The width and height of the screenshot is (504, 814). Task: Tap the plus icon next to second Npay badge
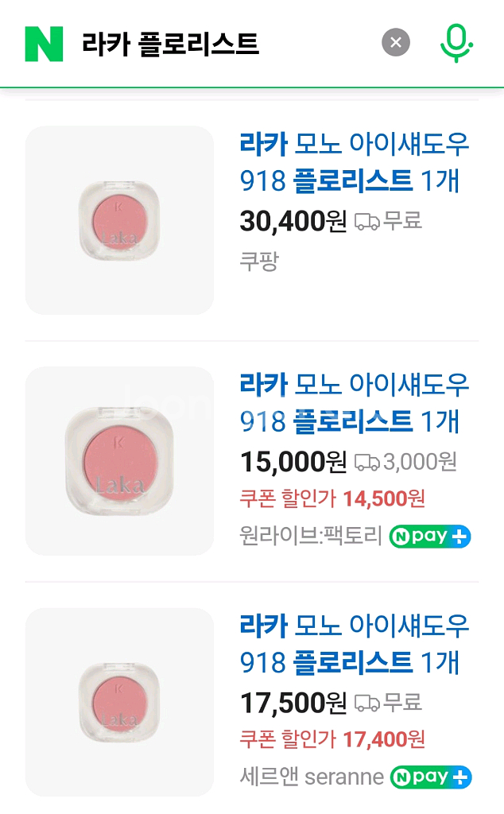click(458, 537)
